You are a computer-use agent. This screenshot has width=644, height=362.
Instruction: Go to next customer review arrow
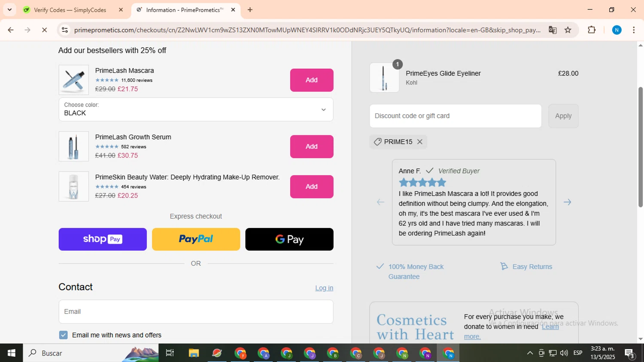point(567,202)
